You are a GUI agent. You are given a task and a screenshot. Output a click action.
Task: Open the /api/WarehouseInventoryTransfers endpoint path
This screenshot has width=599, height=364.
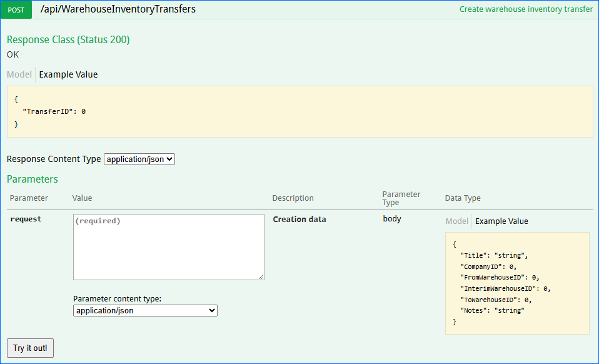[x=118, y=9]
